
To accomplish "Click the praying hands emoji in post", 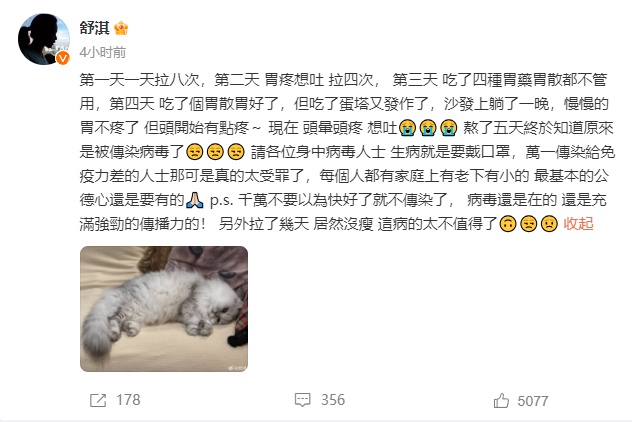I will pos(195,200).
